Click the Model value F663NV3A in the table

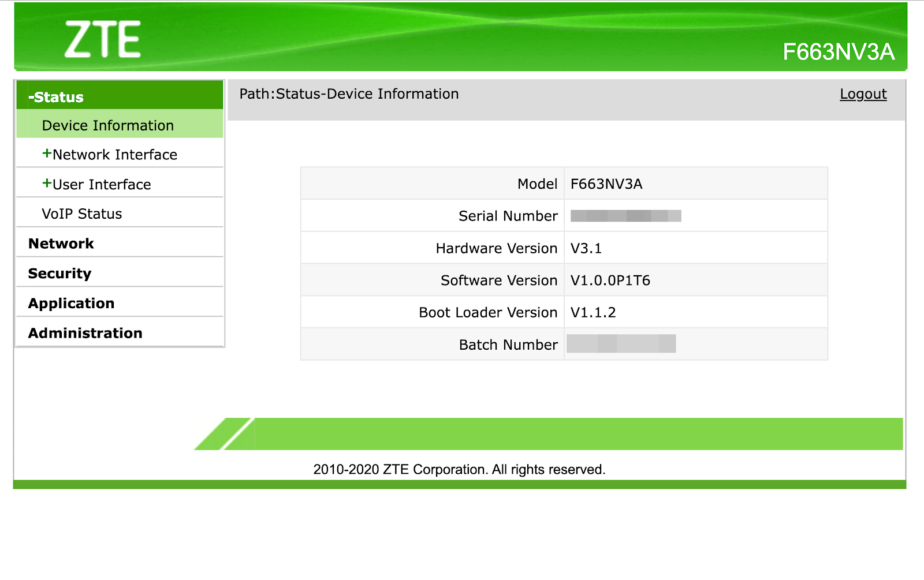click(x=606, y=184)
